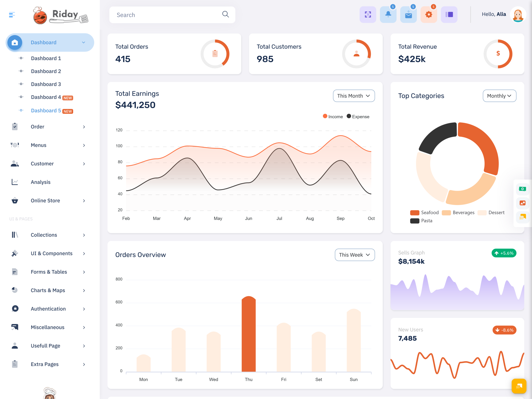The image size is (532, 399).
Task: Click the Total Orders progress ring
Action: coord(215,54)
